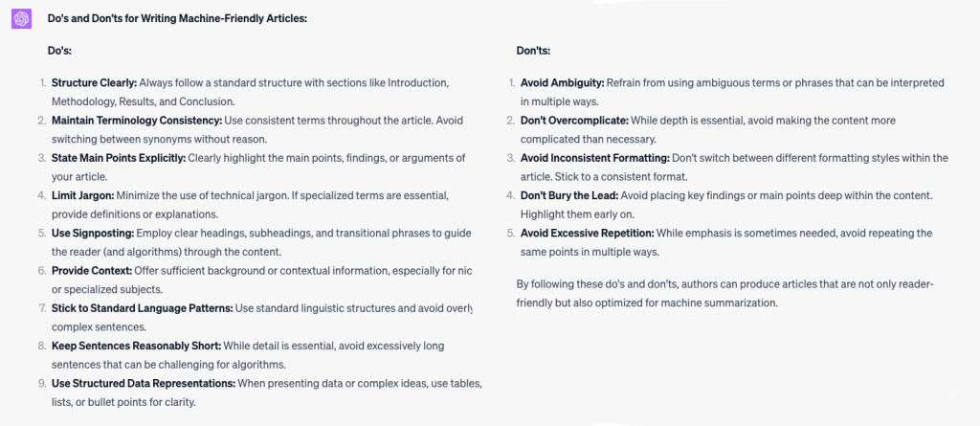
Task: Click the "Do's and Don'ts for Writing Machine-Friendly Articles" title
Action: tap(177, 18)
